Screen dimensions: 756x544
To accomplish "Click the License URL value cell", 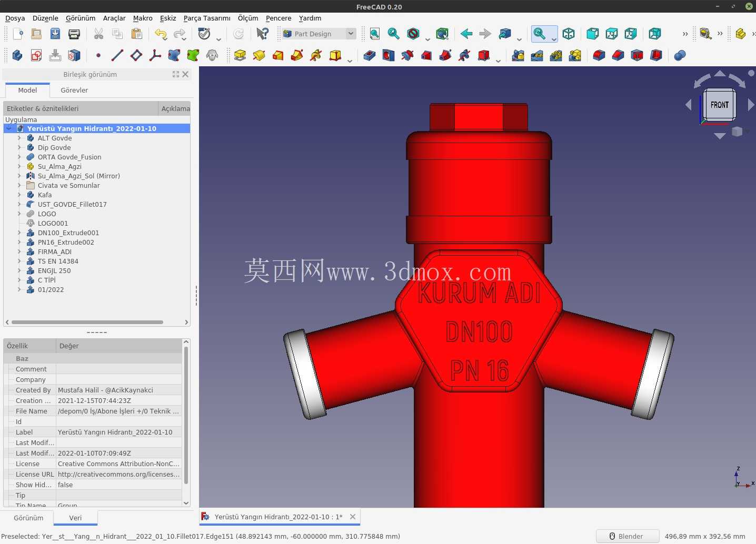I will point(119,474).
